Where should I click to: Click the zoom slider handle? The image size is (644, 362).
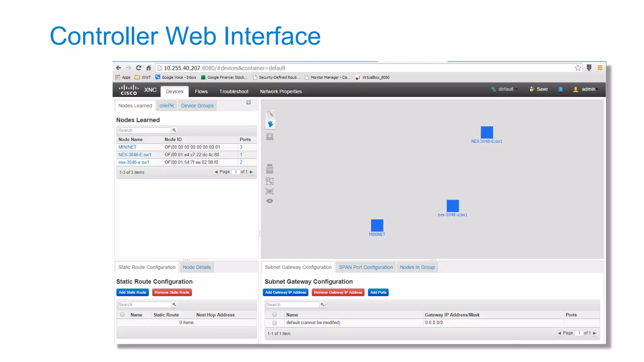[270, 165]
